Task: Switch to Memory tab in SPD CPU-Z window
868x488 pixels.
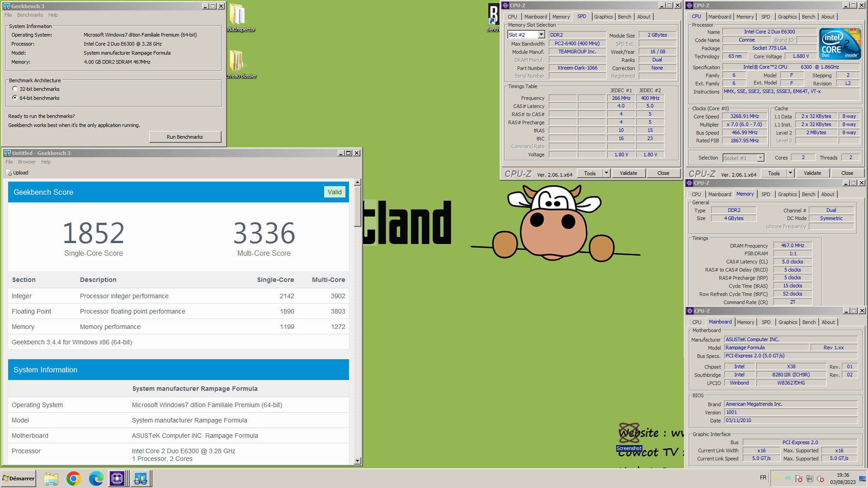Action: pos(561,17)
